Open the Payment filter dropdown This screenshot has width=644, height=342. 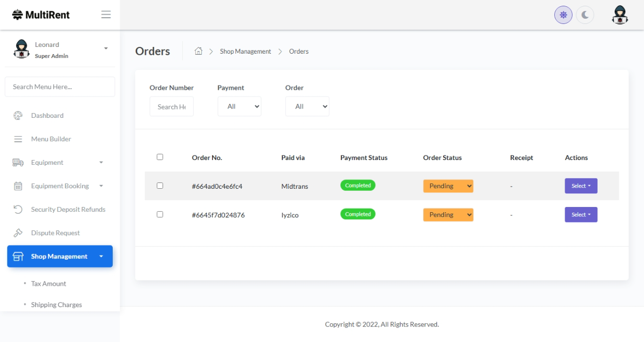click(x=239, y=106)
